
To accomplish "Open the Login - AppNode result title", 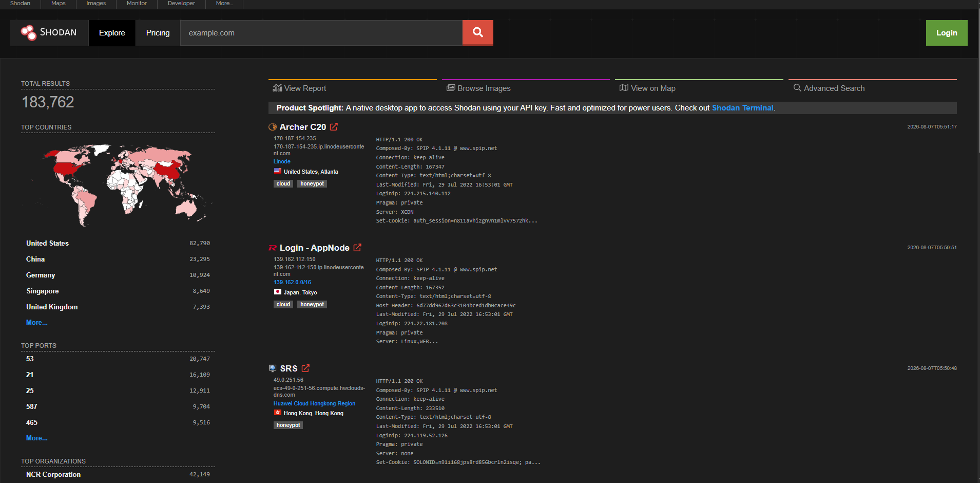I will pyautogui.click(x=315, y=248).
